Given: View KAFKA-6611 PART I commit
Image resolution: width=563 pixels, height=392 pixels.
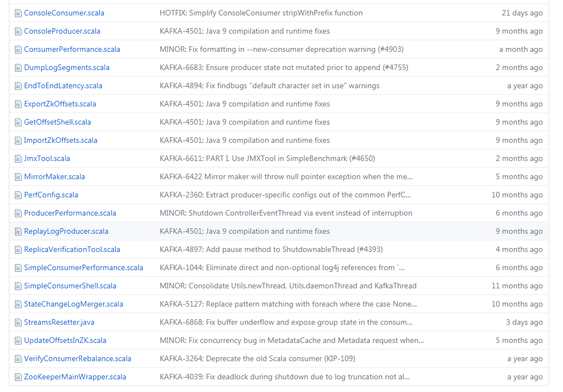Looking at the screenshot, I should pyautogui.click(x=267, y=158).
